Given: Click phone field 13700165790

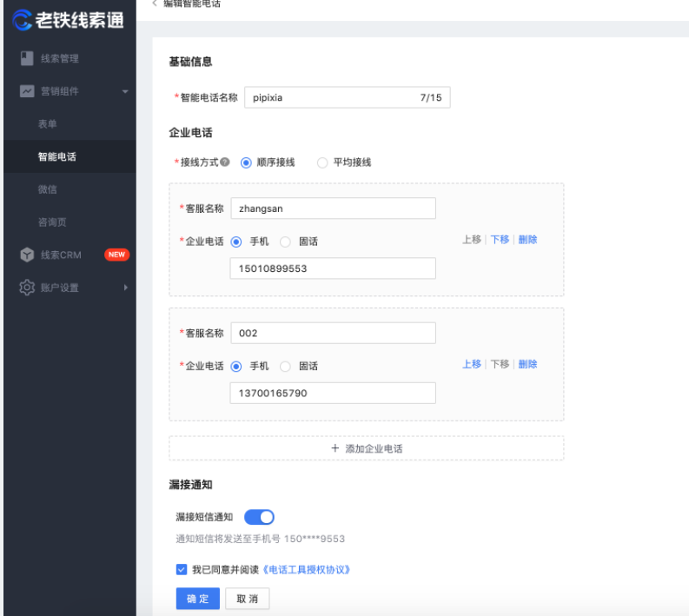Looking at the screenshot, I should point(333,393).
